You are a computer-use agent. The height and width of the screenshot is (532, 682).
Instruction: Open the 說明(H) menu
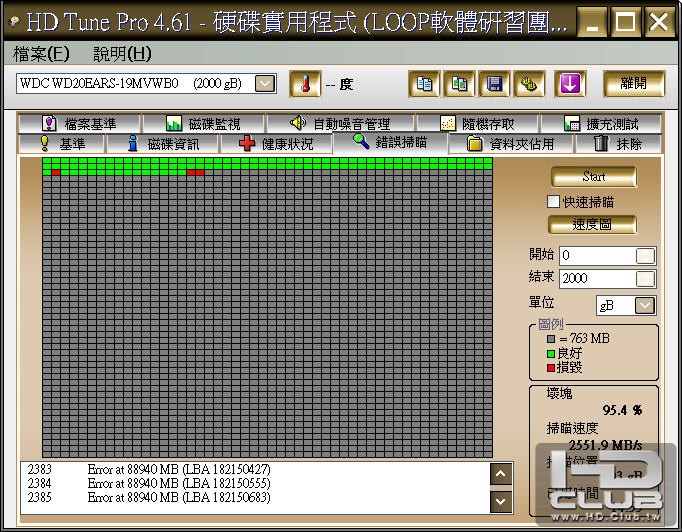122,54
